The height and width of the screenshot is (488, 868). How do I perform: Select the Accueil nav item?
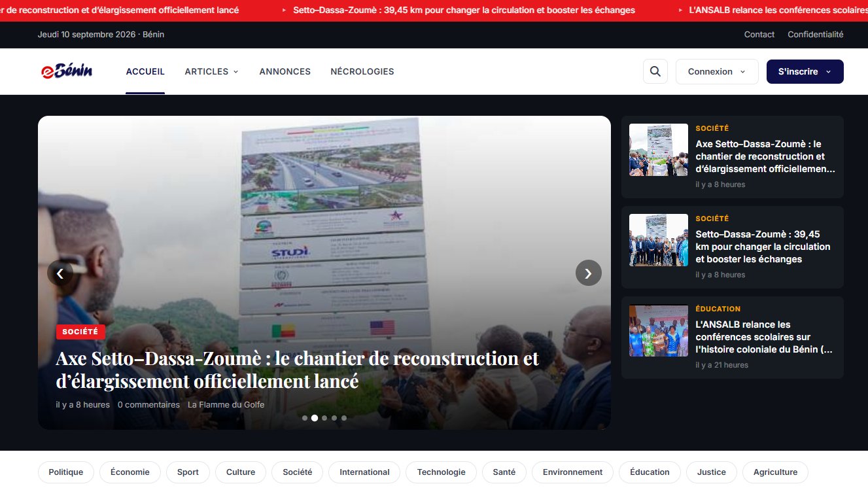coord(145,71)
